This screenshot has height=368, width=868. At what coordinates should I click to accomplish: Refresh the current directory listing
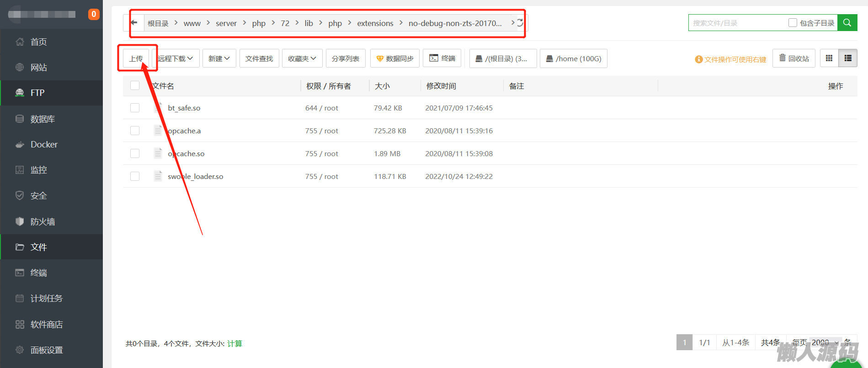[x=520, y=23]
